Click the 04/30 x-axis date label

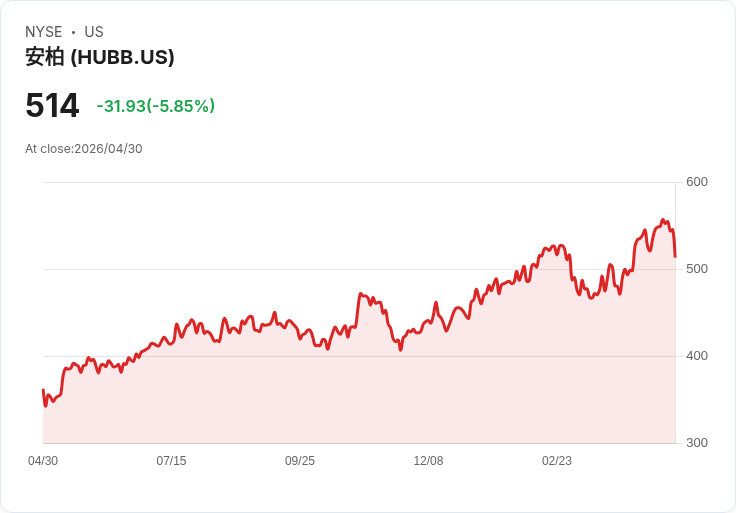pos(43,461)
